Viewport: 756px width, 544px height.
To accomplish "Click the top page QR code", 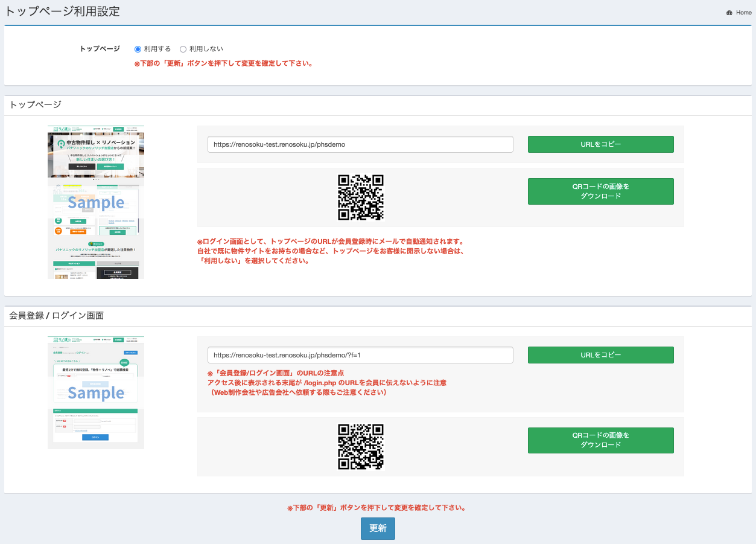I will (361, 197).
